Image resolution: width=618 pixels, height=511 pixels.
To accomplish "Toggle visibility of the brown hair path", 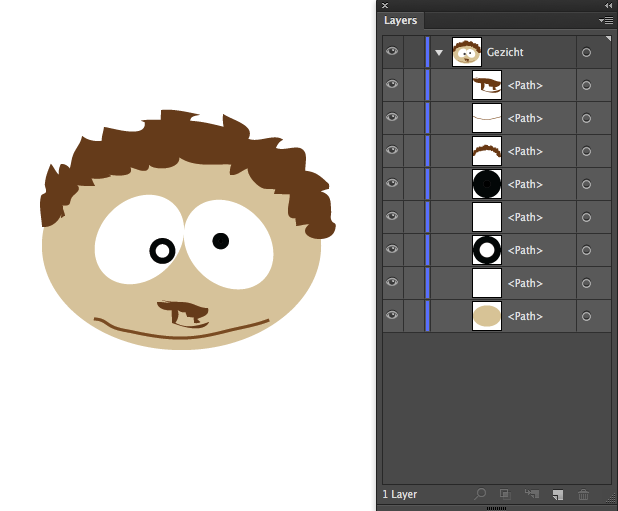I will (392, 151).
